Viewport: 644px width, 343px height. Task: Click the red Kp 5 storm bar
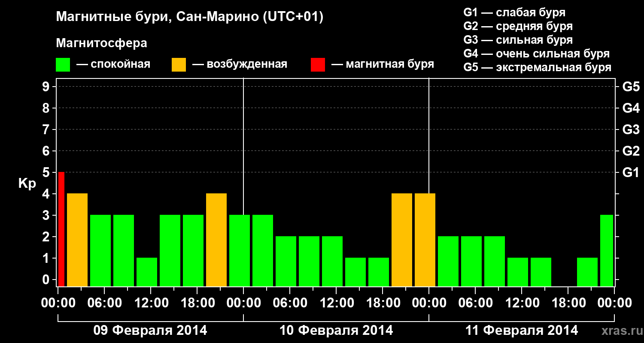point(61,229)
